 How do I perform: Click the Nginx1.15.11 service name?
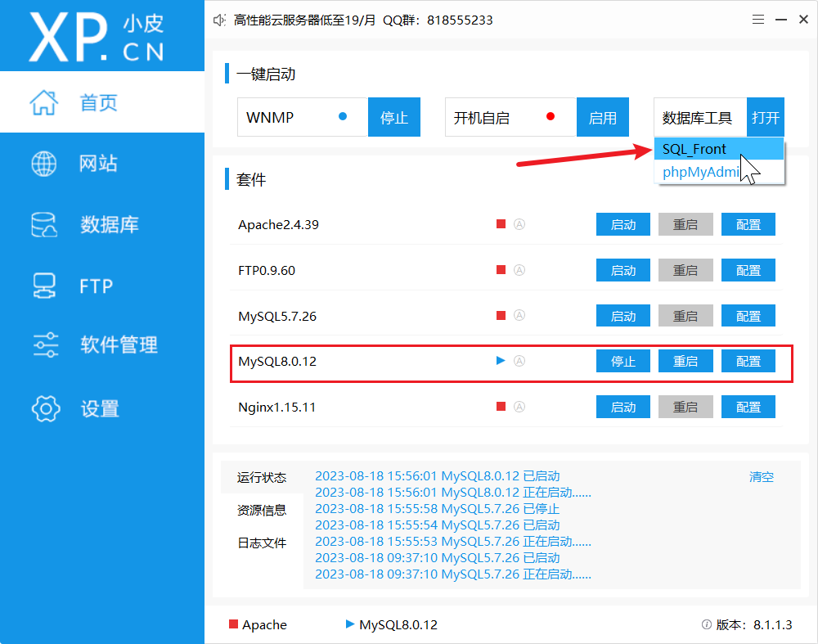coord(277,408)
